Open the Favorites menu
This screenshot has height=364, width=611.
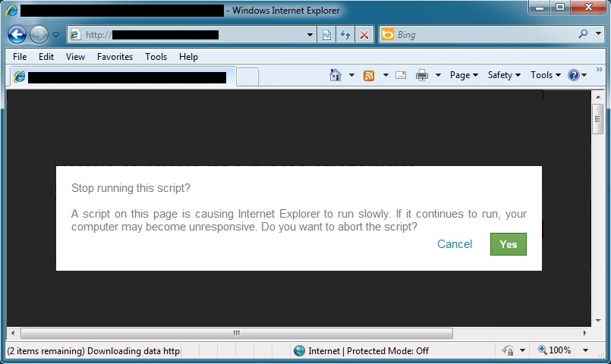[x=115, y=56]
